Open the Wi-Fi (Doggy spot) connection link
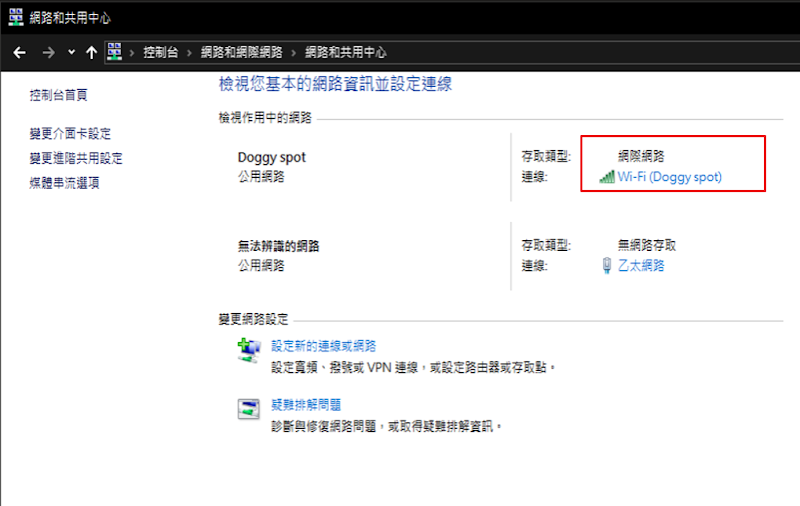 (x=669, y=177)
